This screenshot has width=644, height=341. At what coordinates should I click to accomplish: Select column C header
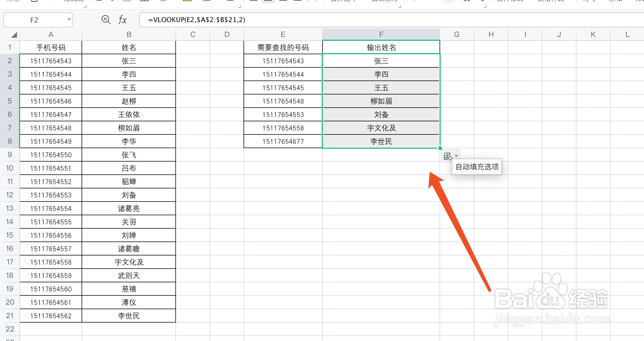(x=193, y=34)
